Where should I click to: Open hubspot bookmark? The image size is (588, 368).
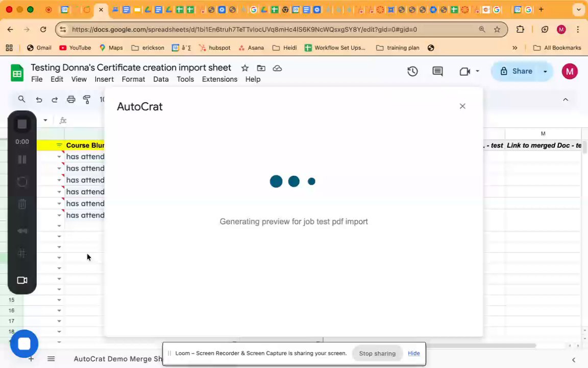[x=214, y=48]
